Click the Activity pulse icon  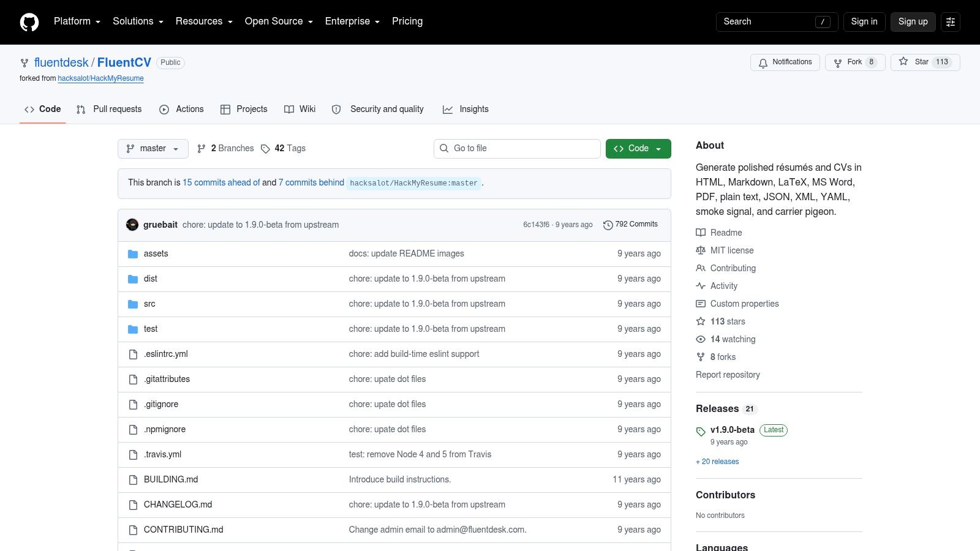(701, 286)
